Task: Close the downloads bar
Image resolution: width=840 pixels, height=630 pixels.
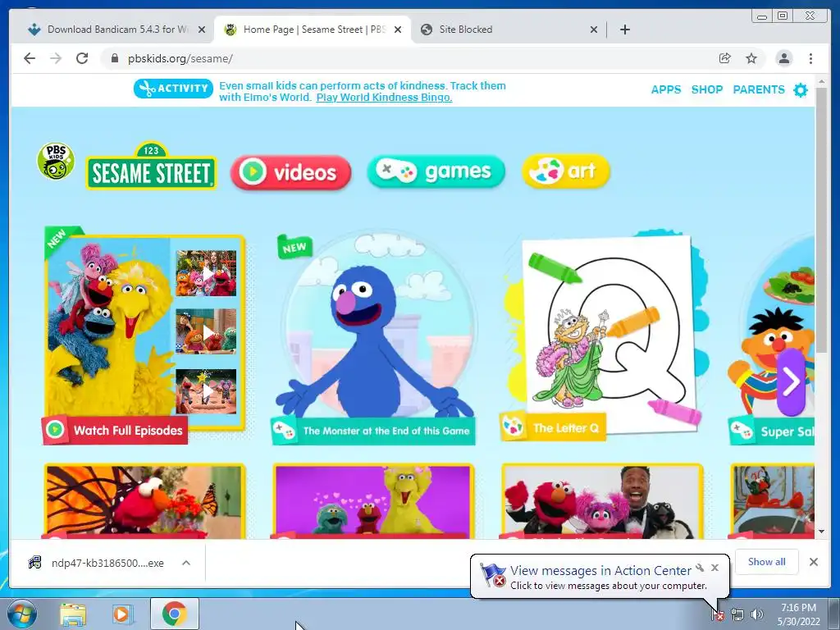Action: [x=813, y=562]
